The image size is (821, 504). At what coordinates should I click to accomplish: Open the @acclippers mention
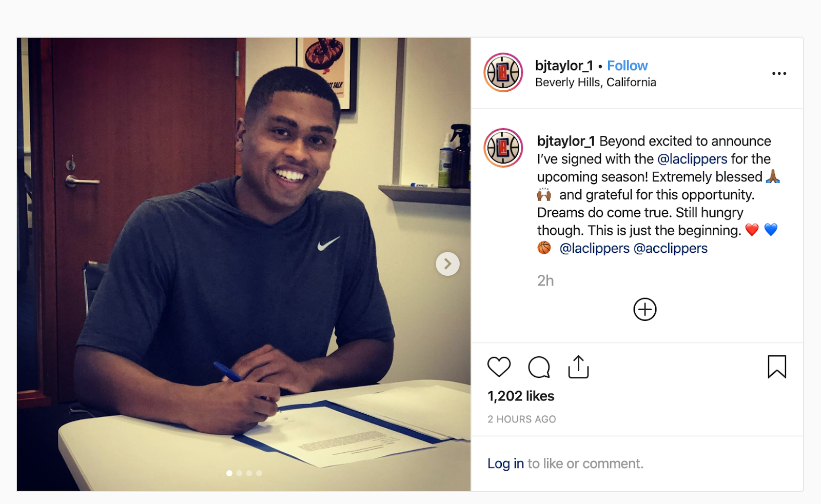point(671,248)
